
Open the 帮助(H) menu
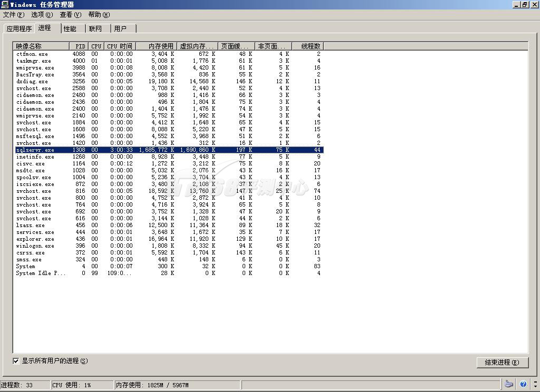(x=99, y=15)
